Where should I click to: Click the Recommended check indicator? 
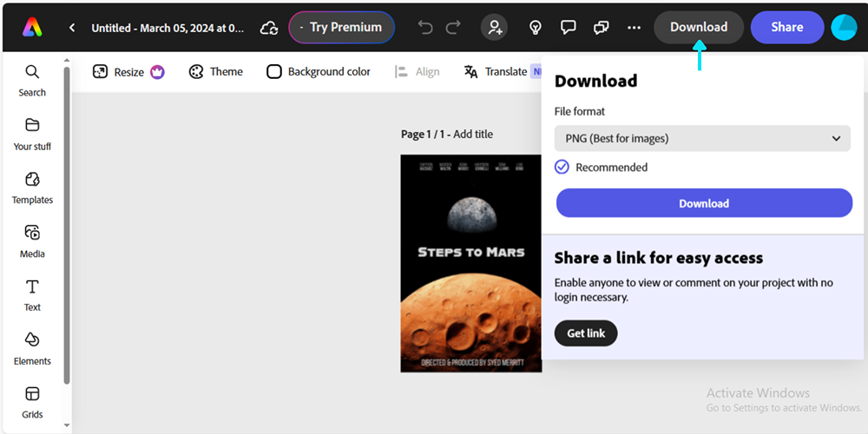pos(562,168)
